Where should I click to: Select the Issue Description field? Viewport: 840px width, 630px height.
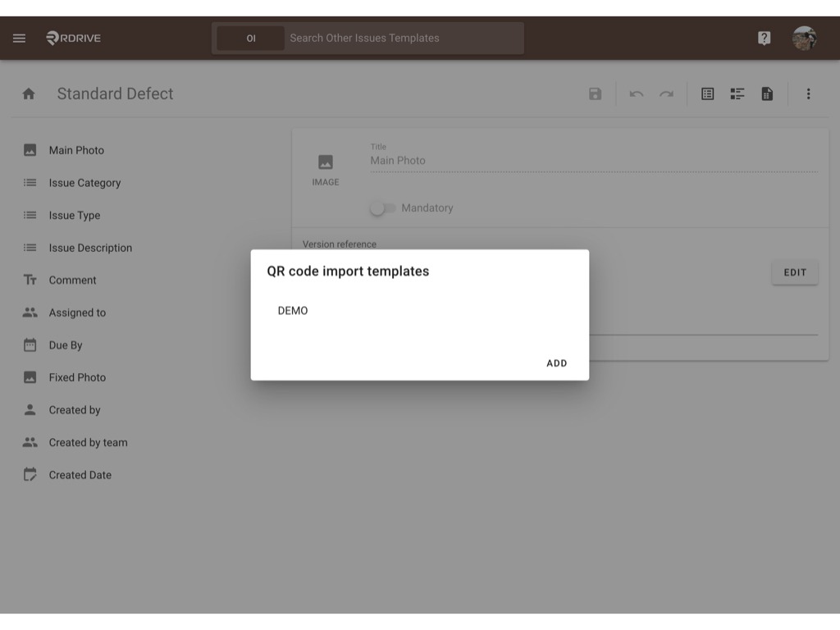[x=90, y=248]
